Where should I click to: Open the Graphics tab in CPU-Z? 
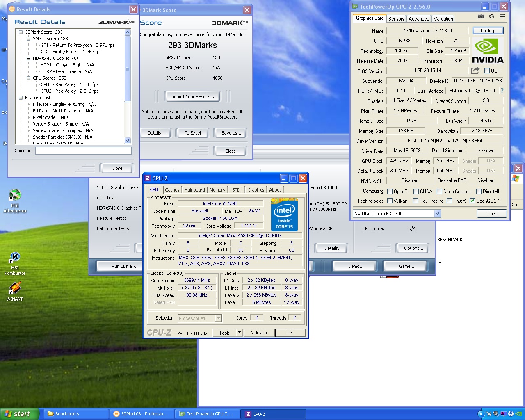click(256, 190)
